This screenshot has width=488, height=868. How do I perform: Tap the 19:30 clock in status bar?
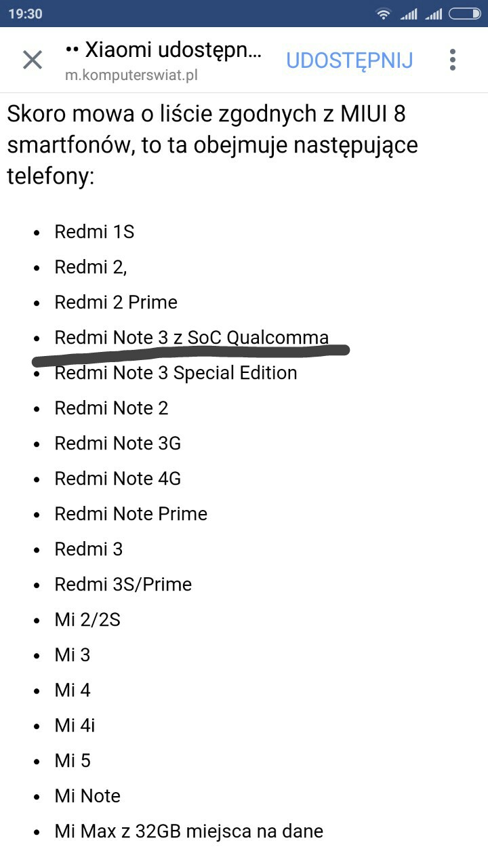tap(25, 14)
